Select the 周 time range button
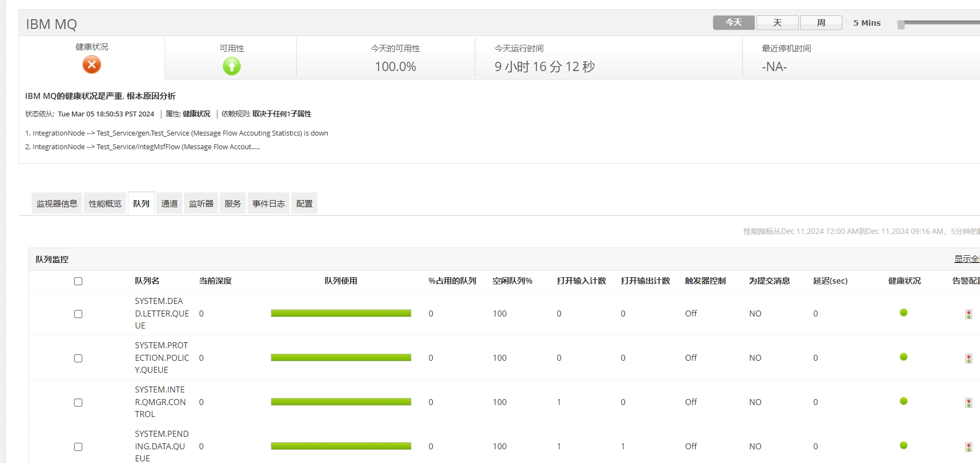Viewport: 980px width, 463px height. [821, 22]
